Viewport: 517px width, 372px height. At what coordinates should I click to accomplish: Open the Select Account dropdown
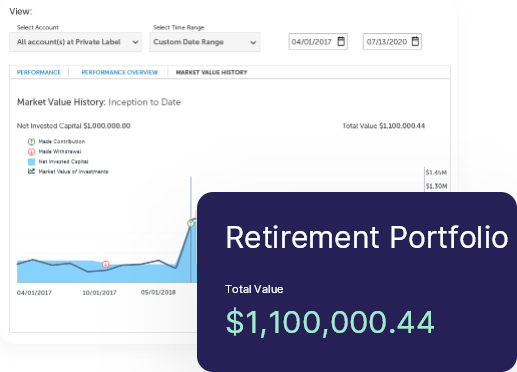pos(76,42)
